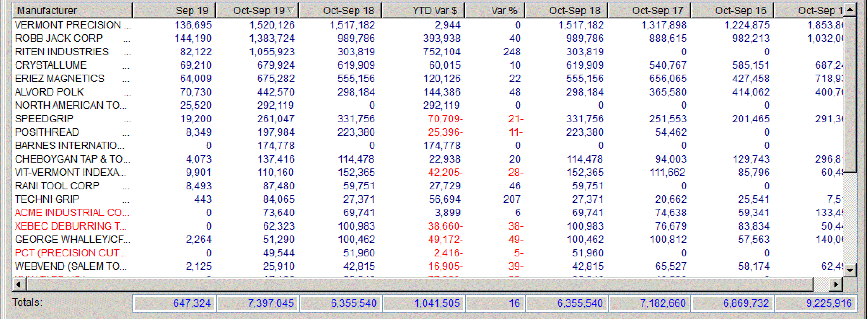Select the POSITHREAD manufacturer
The height and width of the screenshot is (319, 868).
[47, 132]
